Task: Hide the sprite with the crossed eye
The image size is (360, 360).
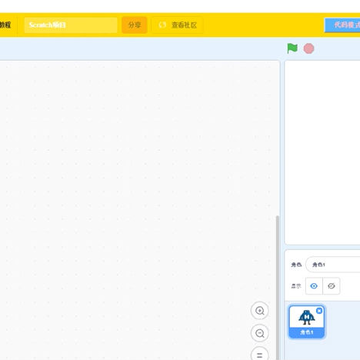Action: [331, 286]
